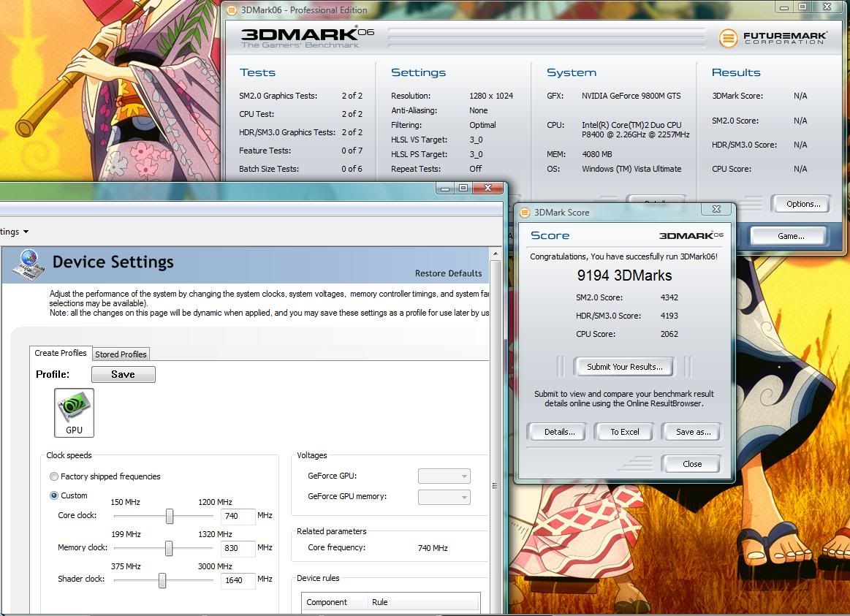This screenshot has width=850, height=616.
Task: Select the GPU profile icon
Action: tap(74, 413)
